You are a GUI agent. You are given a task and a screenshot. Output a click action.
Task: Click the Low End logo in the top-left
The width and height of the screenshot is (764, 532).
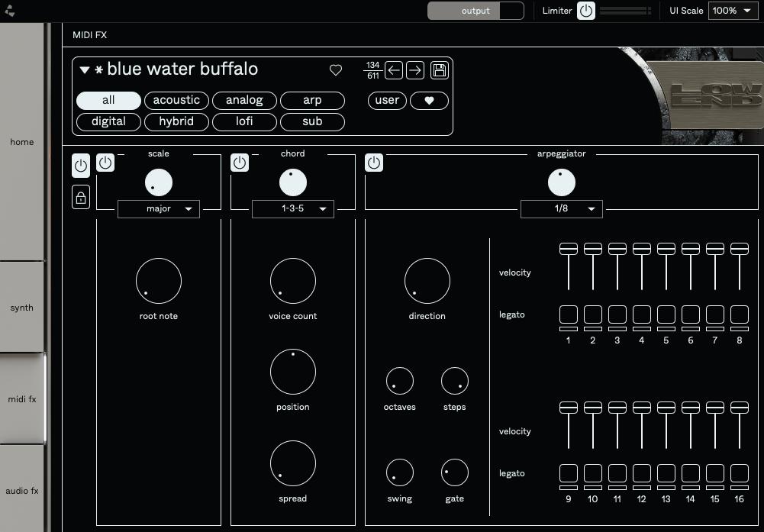tap(11, 11)
